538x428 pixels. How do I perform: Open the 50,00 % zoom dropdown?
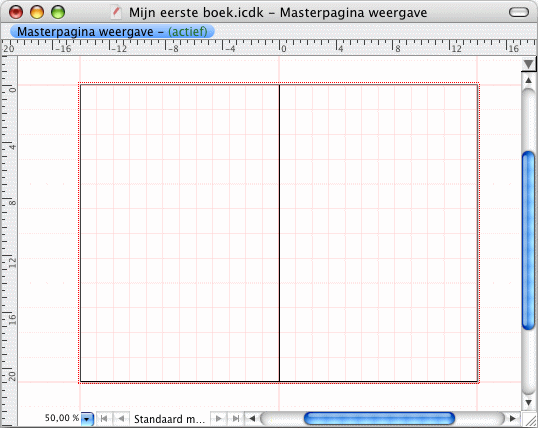87,419
